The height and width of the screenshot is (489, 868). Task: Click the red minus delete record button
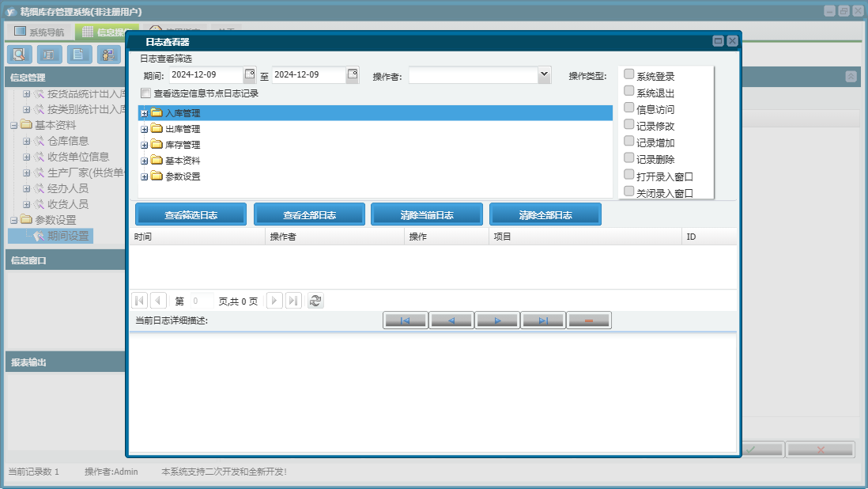pyautogui.click(x=589, y=320)
